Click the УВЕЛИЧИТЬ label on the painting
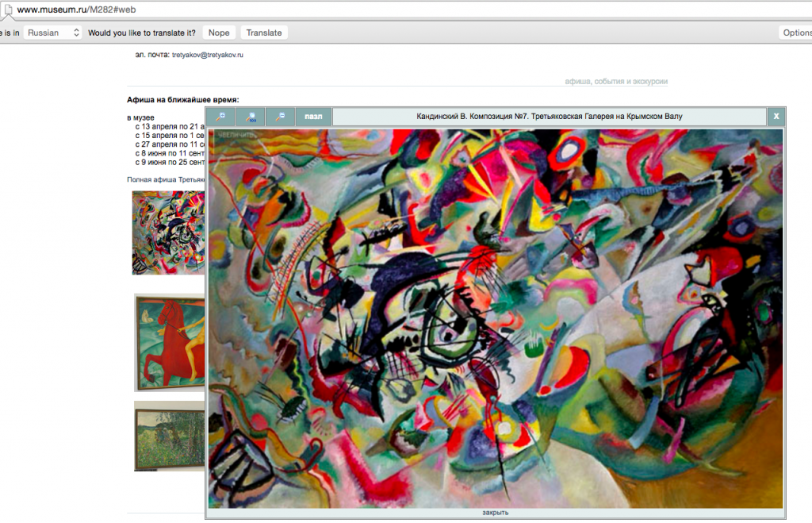Viewport: 812px width, 523px height. 236,135
